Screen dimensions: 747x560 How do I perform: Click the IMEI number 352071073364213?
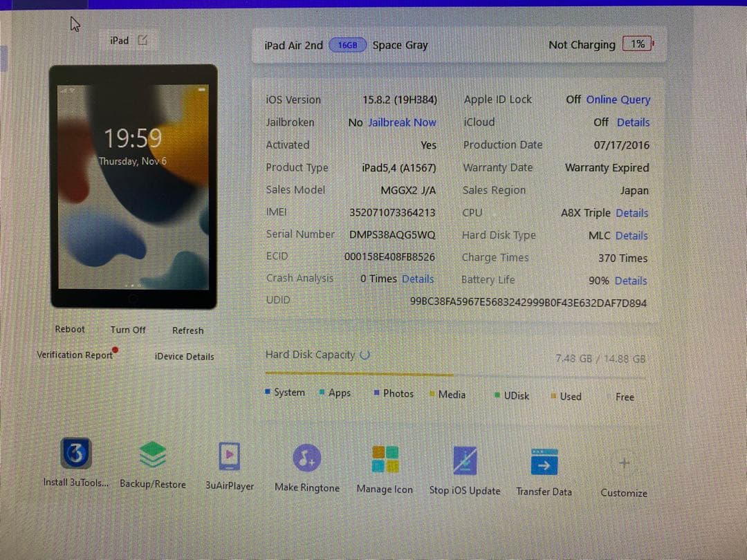(392, 212)
